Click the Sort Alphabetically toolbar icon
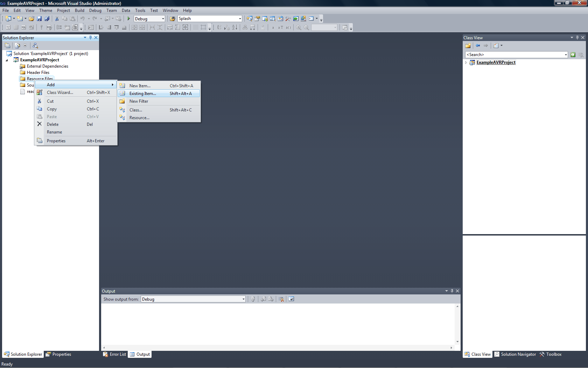 pyautogui.click(x=234, y=27)
